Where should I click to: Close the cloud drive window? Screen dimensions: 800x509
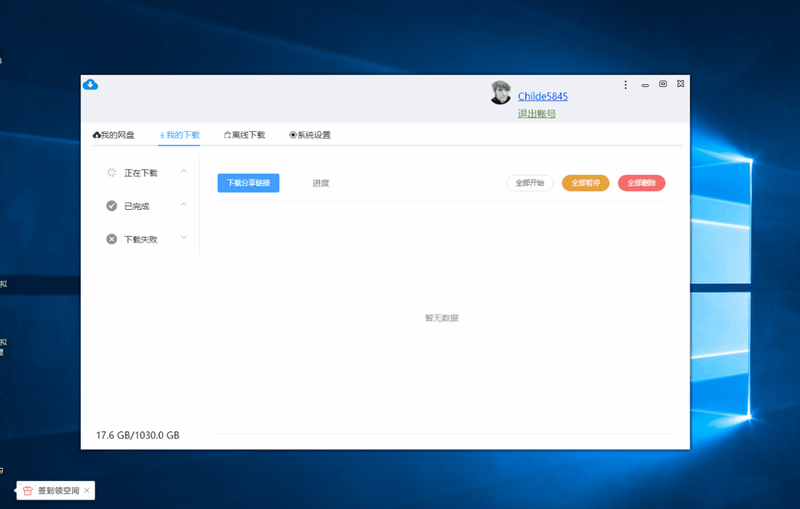[681, 84]
